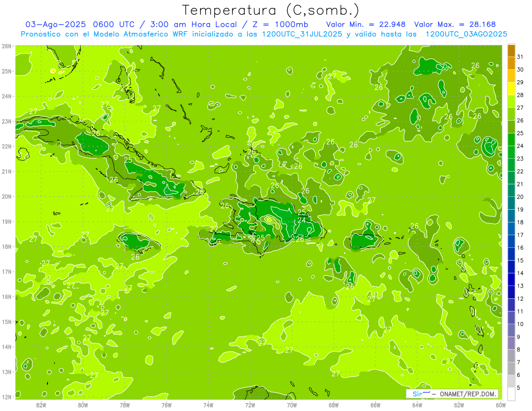This screenshot has width=532, height=411.
Task: Click the "68W" longitude axis label
Action: [334, 405]
